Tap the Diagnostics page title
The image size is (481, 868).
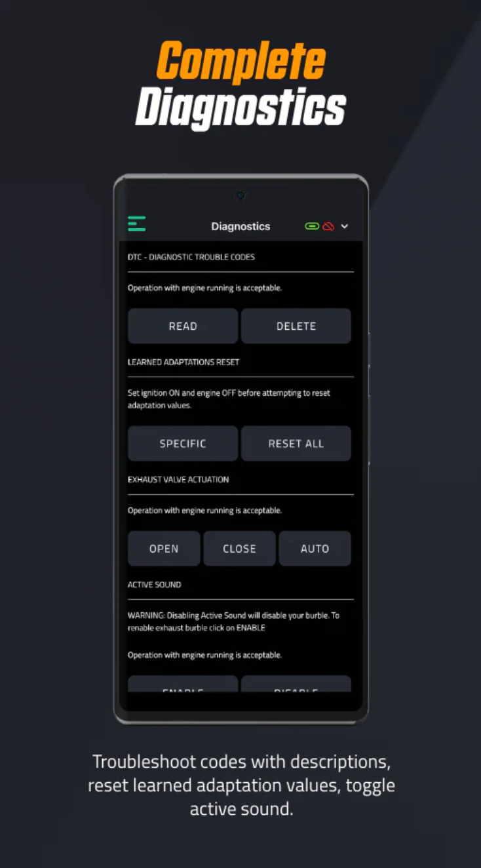(240, 226)
